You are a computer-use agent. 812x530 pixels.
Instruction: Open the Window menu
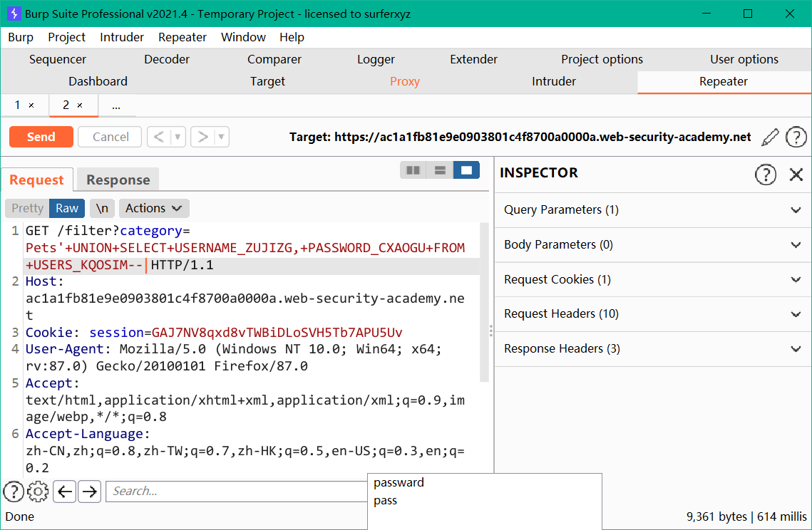[x=243, y=37]
